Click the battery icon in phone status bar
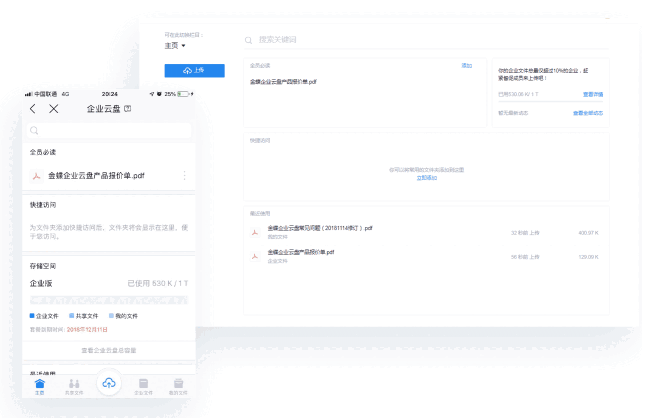 [183, 94]
